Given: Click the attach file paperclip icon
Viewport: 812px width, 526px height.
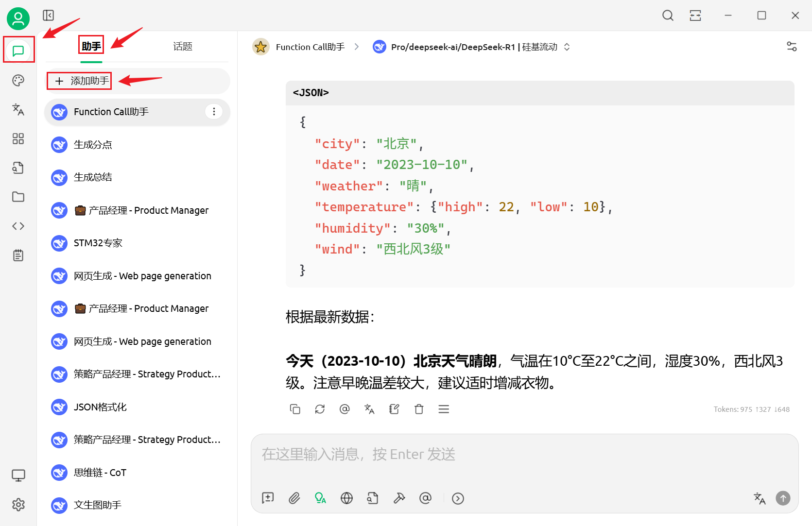Looking at the screenshot, I should pyautogui.click(x=294, y=498).
